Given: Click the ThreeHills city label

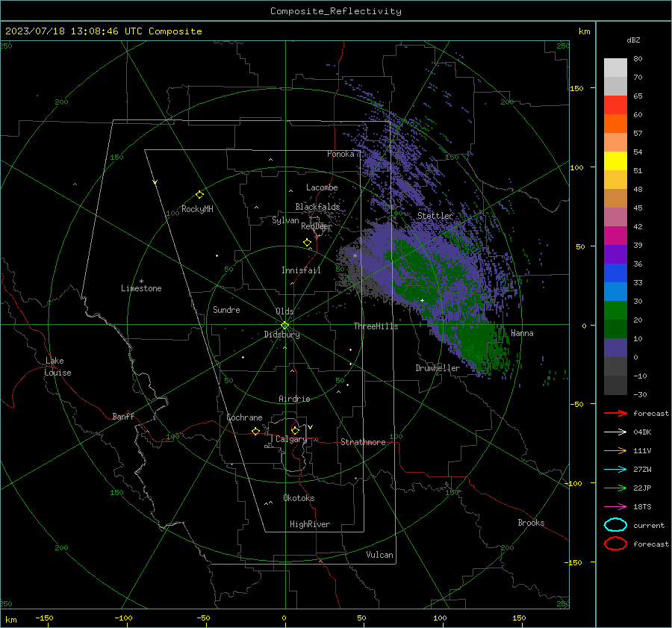Looking at the screenshot, I should (x=376, y=326).
